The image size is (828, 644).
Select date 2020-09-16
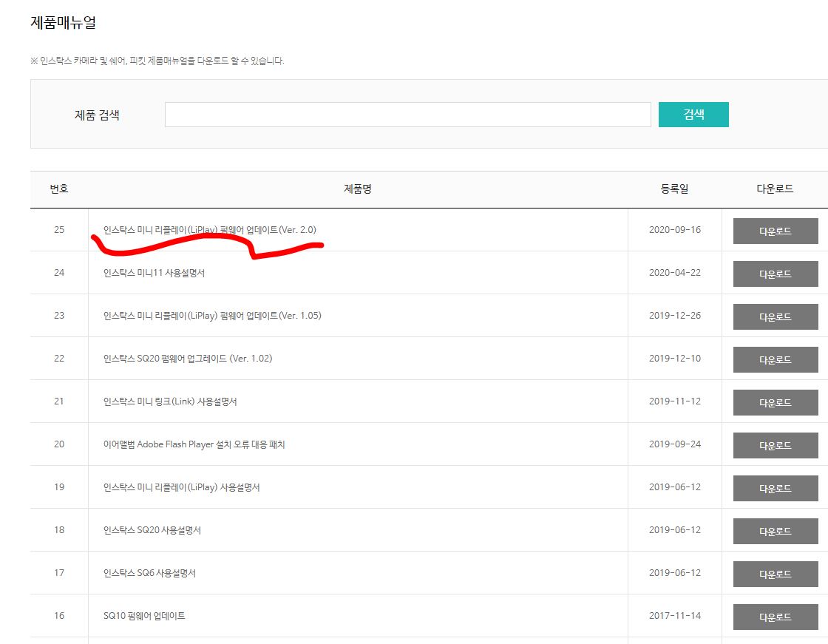pos(675,230)
